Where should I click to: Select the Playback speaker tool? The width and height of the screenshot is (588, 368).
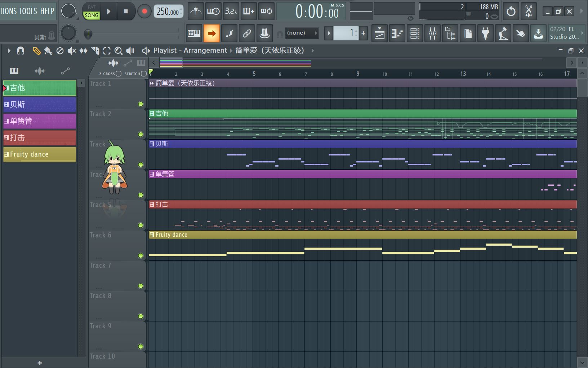pos(130,51)
